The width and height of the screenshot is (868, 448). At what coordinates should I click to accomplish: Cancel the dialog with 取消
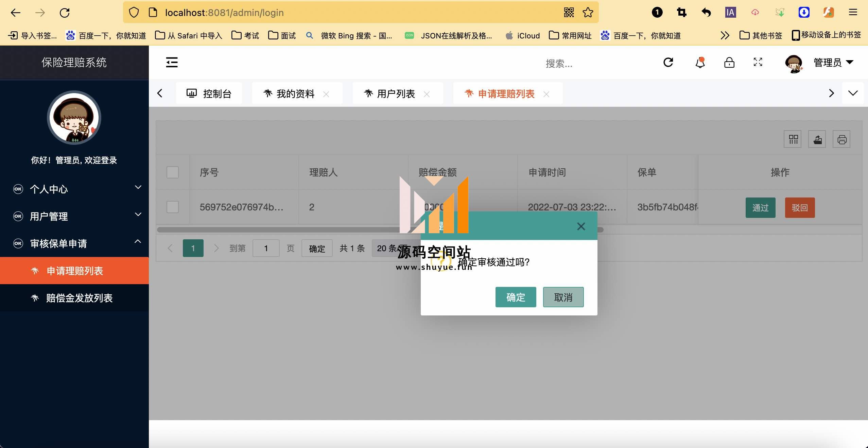563,297
